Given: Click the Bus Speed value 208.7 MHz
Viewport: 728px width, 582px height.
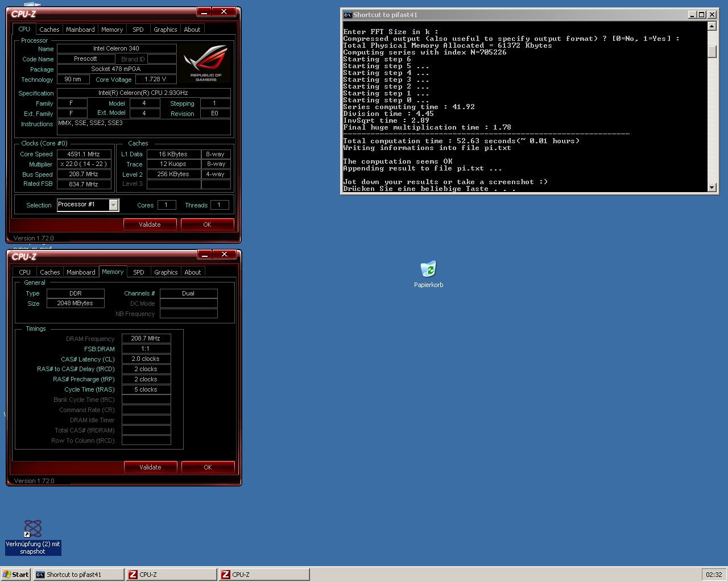Looking at the screenshot, I should click(x=84, y=174).
